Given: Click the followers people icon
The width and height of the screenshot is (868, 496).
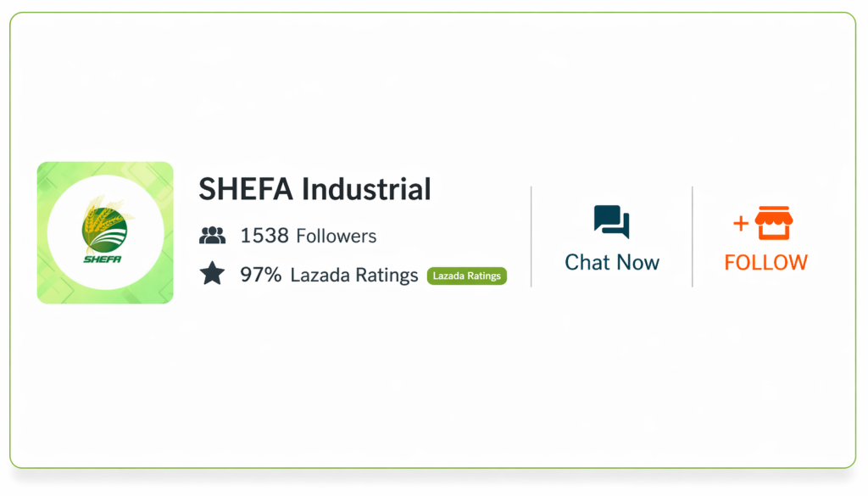Looking at the screenshot, I should point(212,236).
